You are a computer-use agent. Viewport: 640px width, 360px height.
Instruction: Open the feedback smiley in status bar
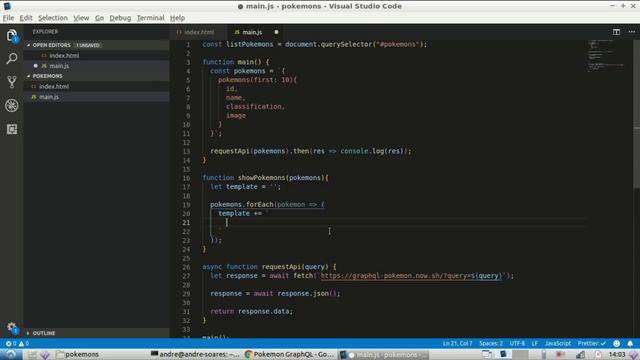pyautogui.click(x=617, y=343)
